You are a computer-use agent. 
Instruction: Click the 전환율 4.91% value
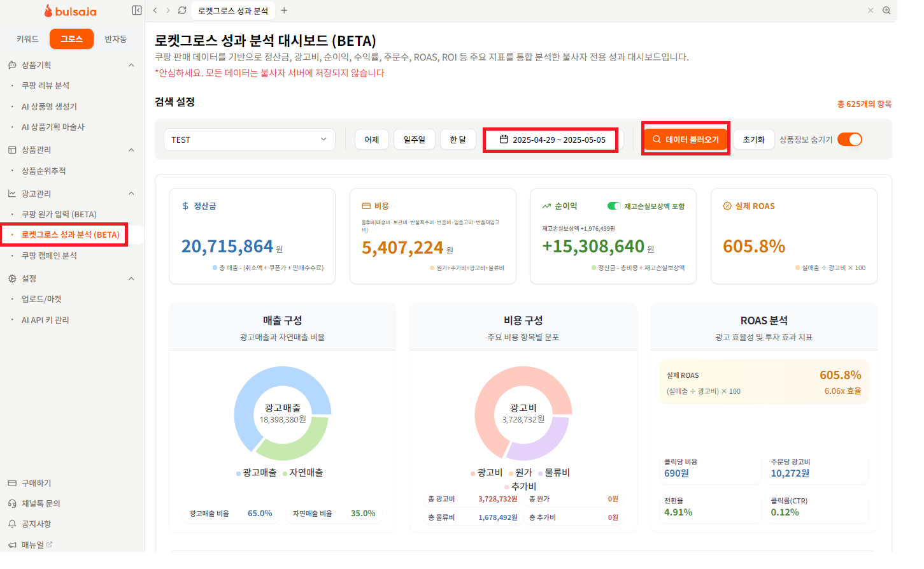point(678,512)
